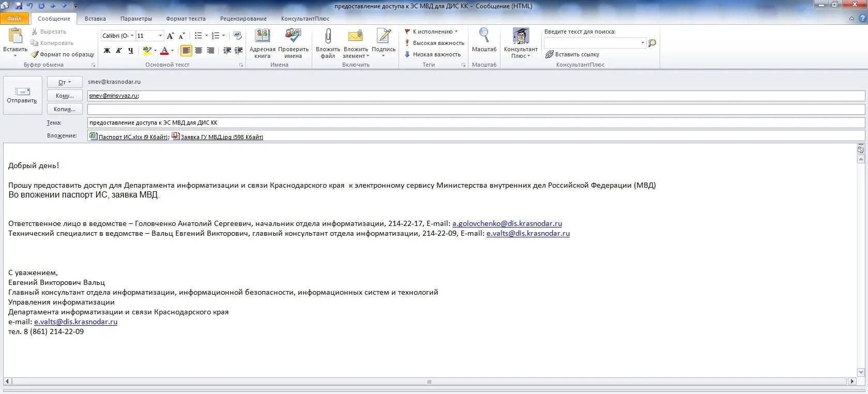This screenshot has width=868, height=394.
Task: Open the Файл tab
Action: coord(14,19)
